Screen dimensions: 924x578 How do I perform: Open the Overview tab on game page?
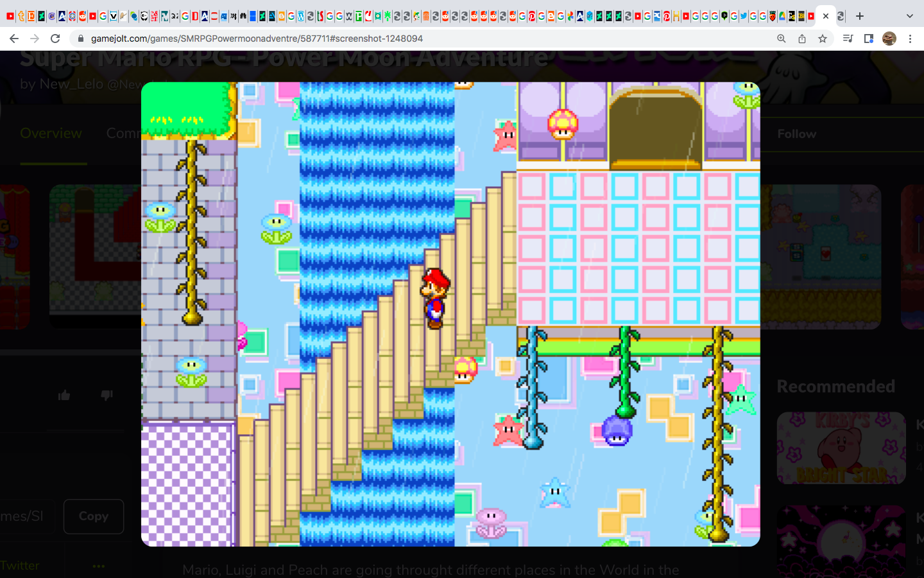click(x=51, y=134)
